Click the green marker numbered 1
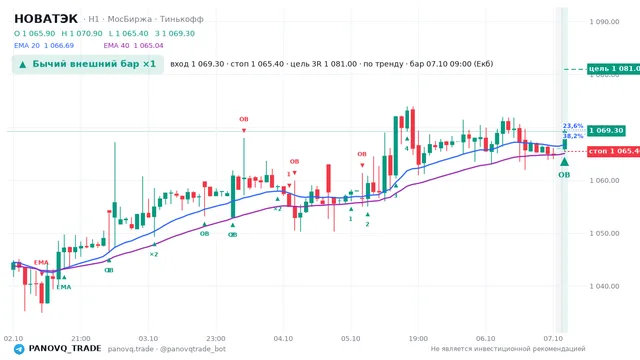The image size is (640, 360). click(351, 219)
